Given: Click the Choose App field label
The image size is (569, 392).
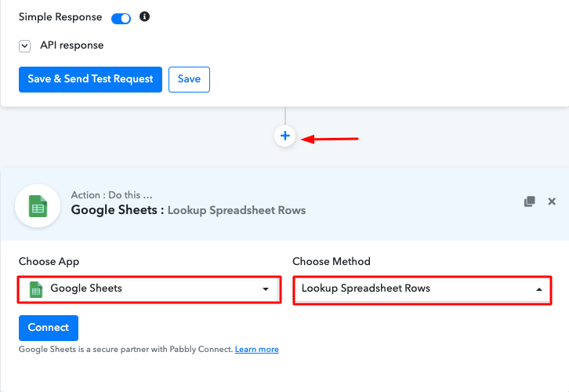Looking at the screenshot, I should 49,262.
